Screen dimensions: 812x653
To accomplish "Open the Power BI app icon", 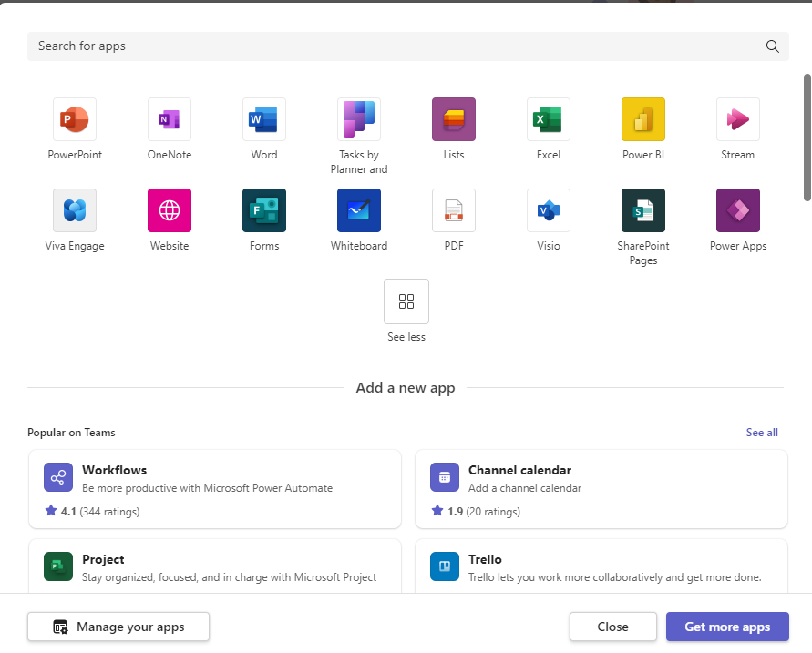I will [643, 119].
